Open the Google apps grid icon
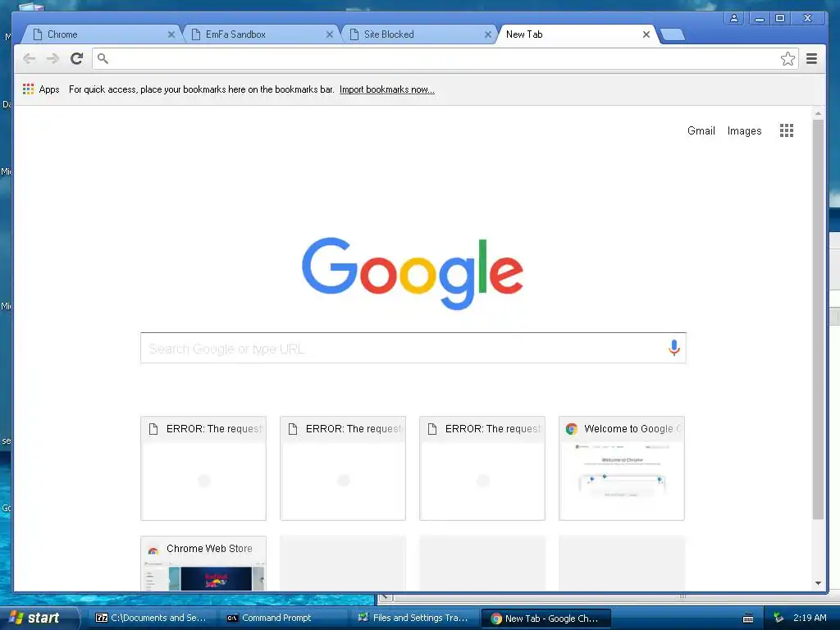 787,130
